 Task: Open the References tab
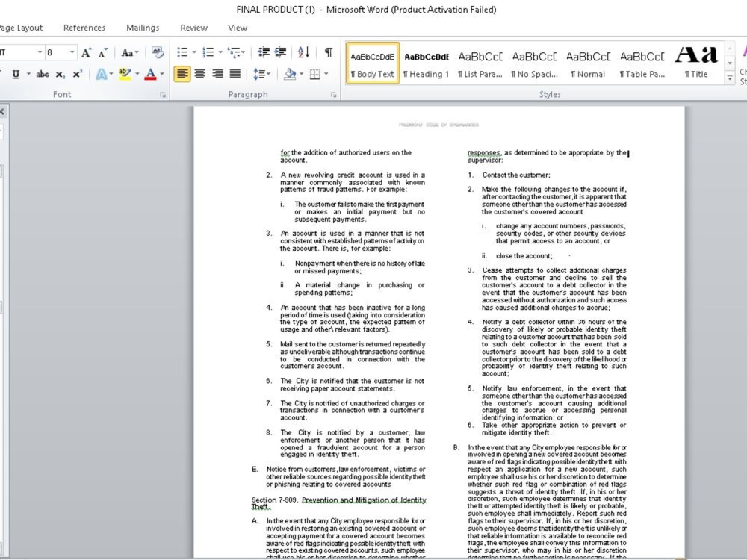click(84, 28)
